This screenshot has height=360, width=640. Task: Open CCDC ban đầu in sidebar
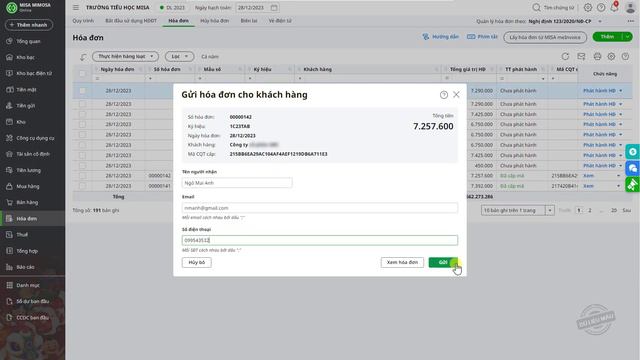click(32, 318)
